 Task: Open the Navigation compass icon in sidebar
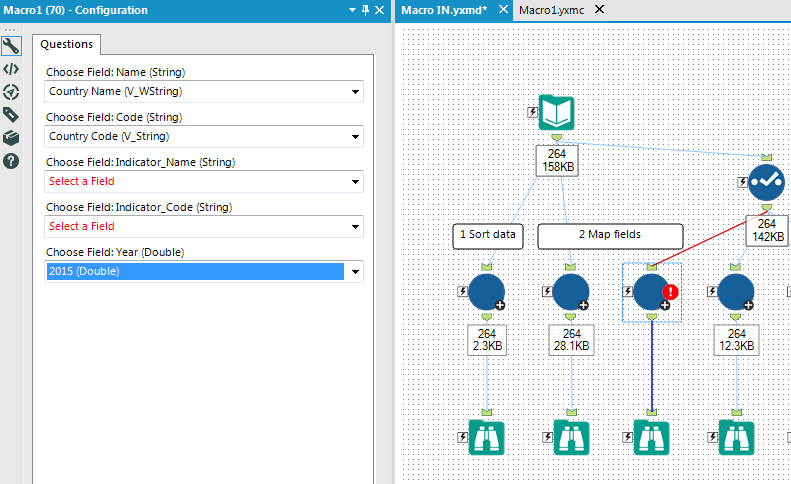click(11, 92)
